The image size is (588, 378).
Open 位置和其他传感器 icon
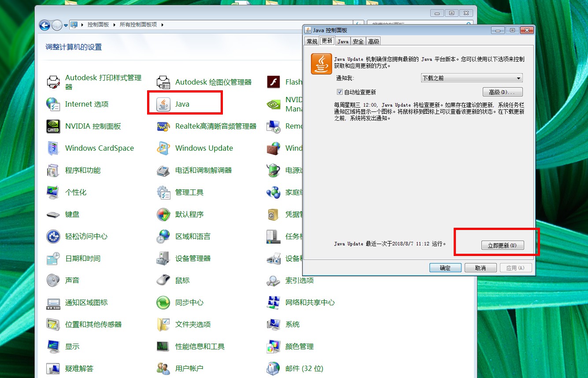[x=53, y=324]
